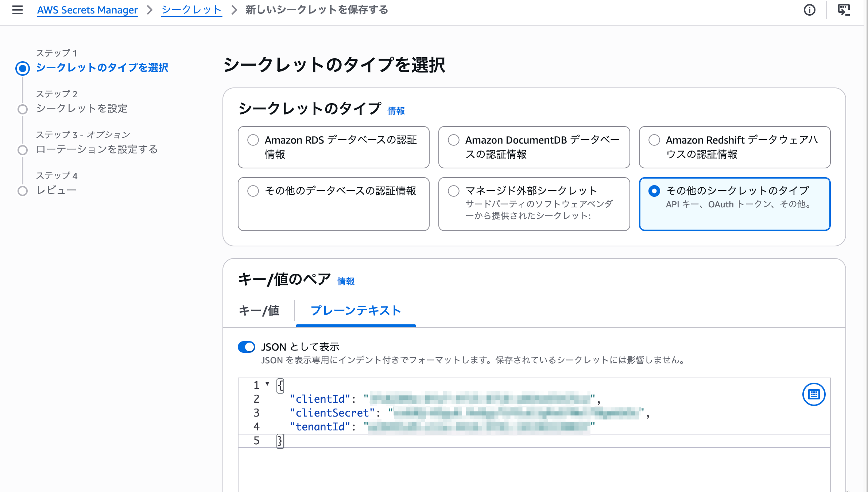Click the シークレットのタイプを選択 page heading
The image size is (868, 492).
[x=334, y=65]
